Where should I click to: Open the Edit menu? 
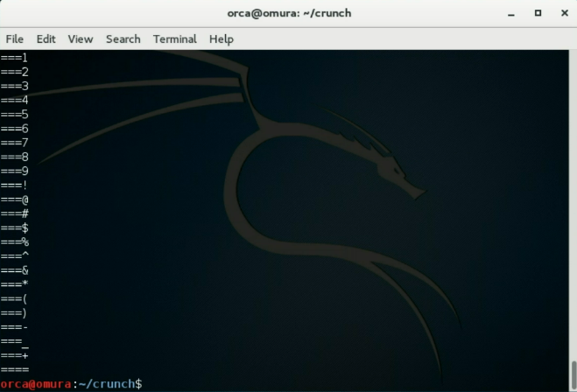point(46,39)
